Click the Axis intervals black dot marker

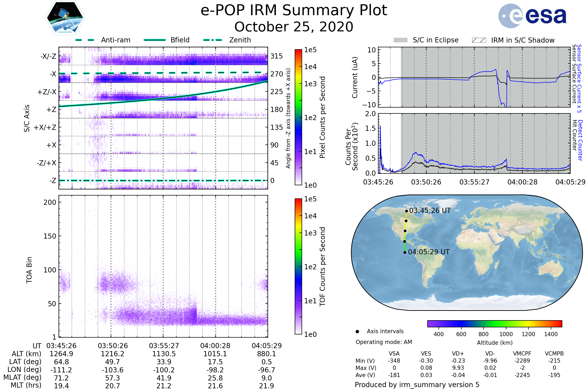[x=357, y=331]
